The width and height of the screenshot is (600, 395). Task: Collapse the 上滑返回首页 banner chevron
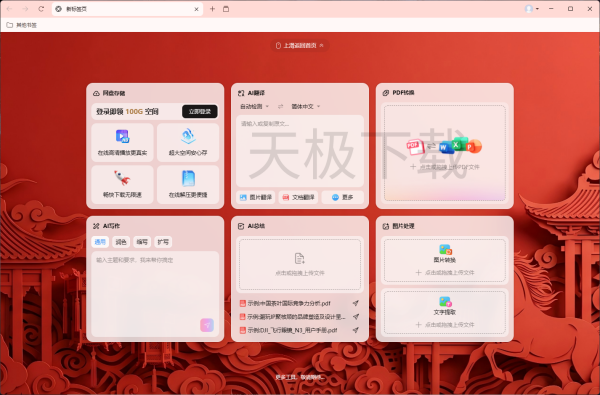(321, 46)
